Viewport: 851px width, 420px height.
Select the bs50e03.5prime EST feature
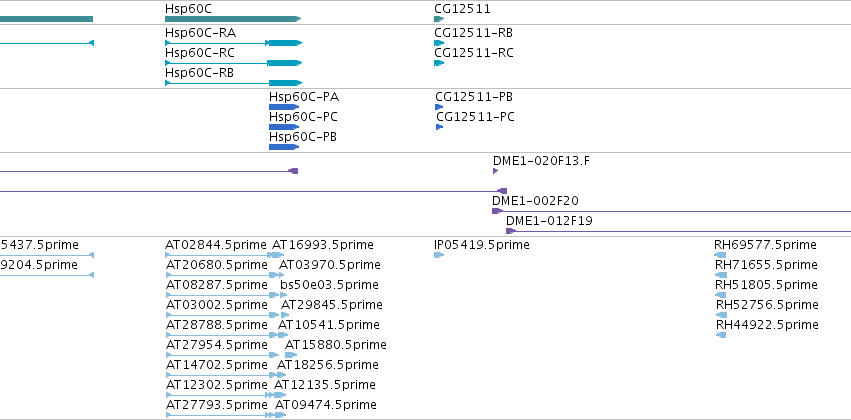point(283,295)
